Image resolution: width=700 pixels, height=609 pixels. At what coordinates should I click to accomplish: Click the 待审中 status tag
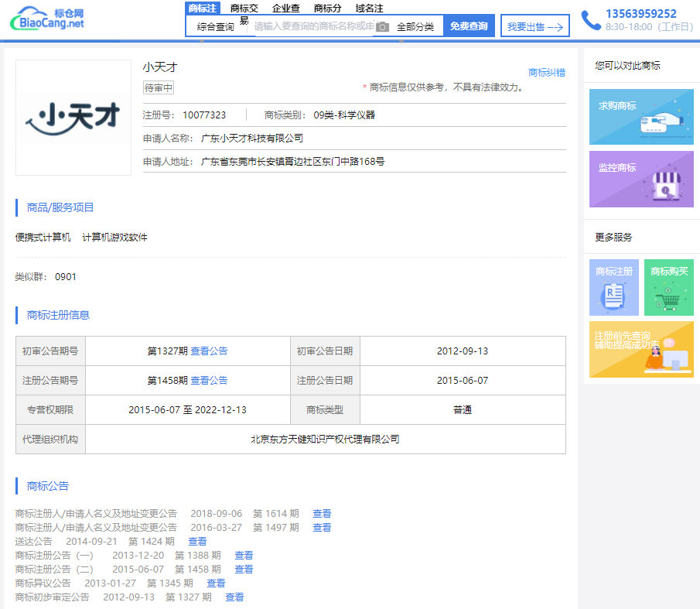pyautogui.click(x=158, y=87)
